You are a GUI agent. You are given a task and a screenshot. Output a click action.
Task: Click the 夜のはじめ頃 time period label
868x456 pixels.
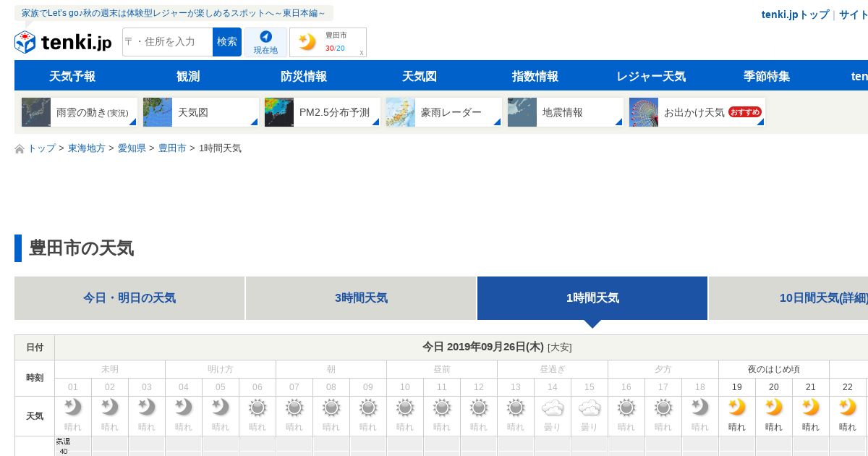pos(774,369)
